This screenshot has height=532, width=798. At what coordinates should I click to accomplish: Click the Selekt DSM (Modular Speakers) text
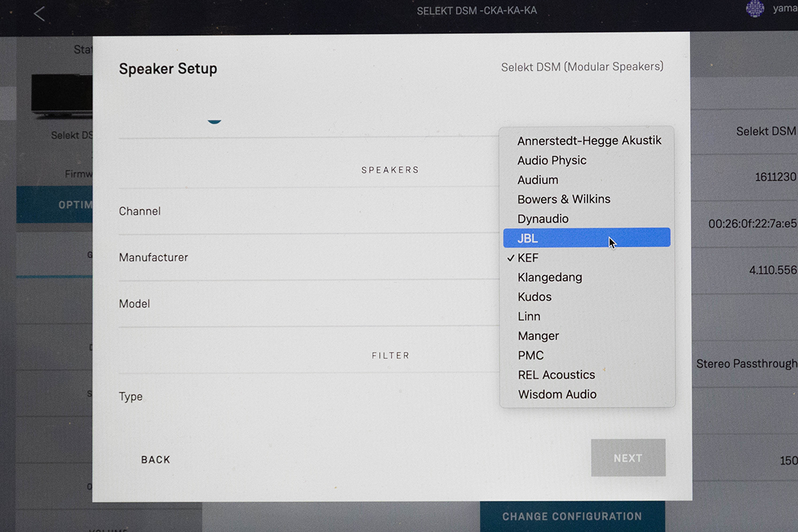(582, 66)
